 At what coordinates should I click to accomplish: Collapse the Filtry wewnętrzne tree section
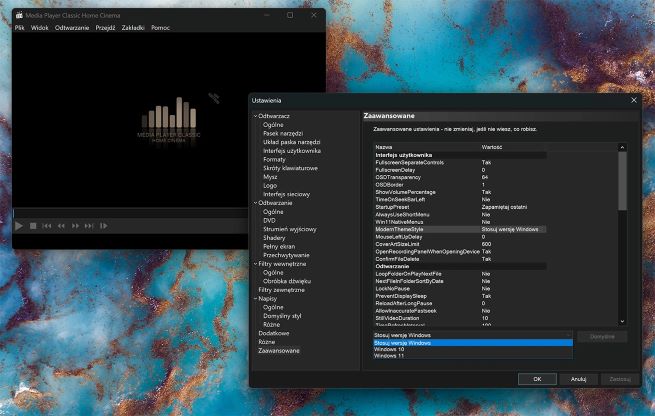point(255,264)
